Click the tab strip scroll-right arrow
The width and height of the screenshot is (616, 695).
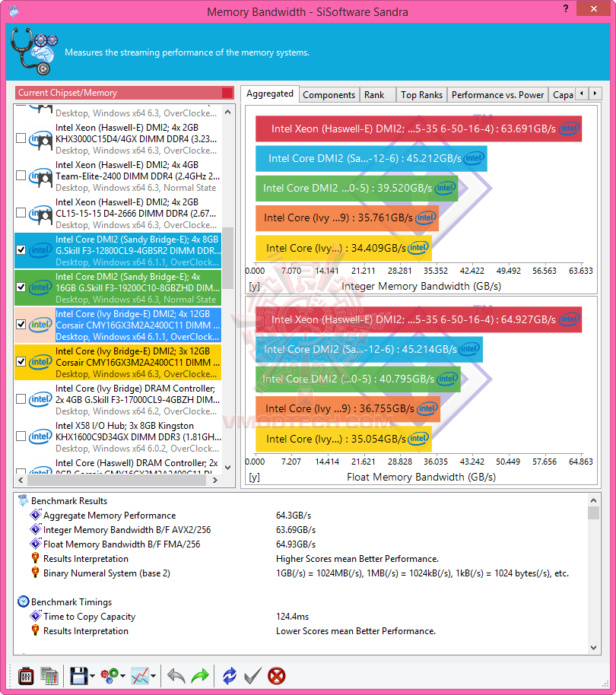(x=595, y=94)
